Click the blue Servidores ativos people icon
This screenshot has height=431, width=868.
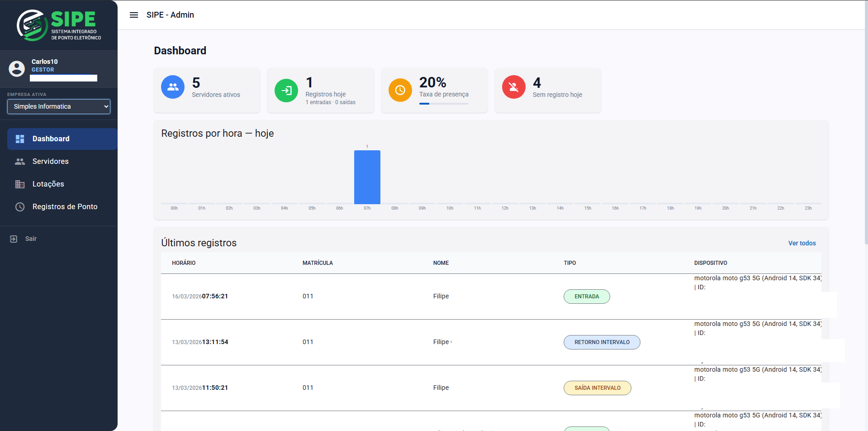[x=173, y=87]
